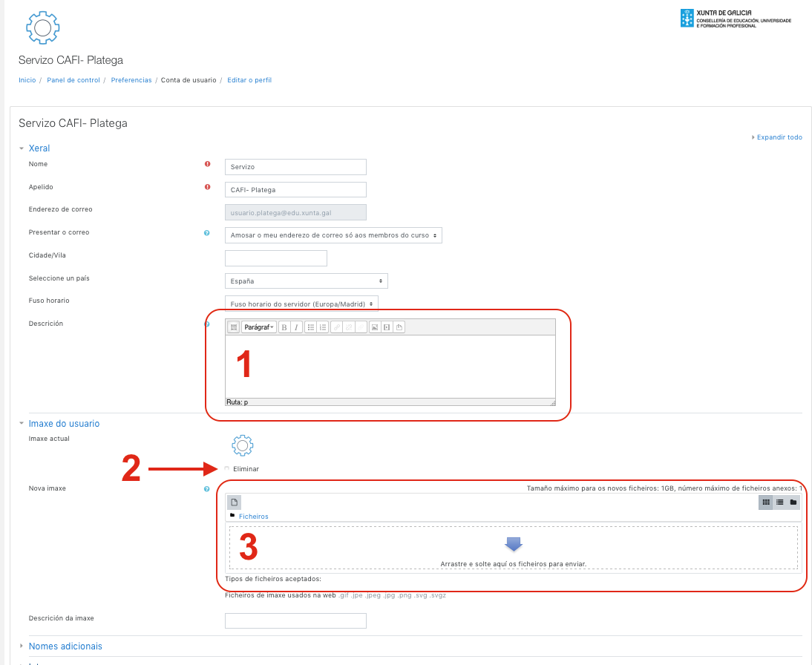Switch file manager to list view

(780, 502)
